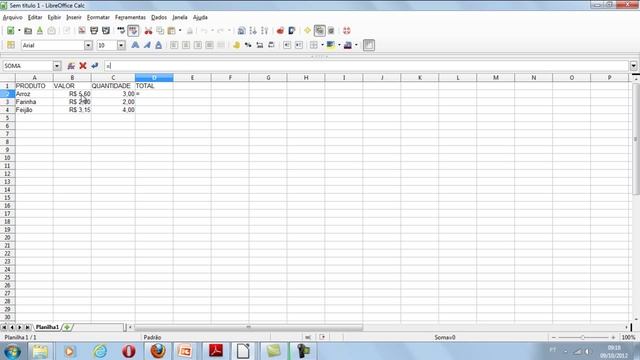Select the Planilha1 sheet tab

coord(47,327)
